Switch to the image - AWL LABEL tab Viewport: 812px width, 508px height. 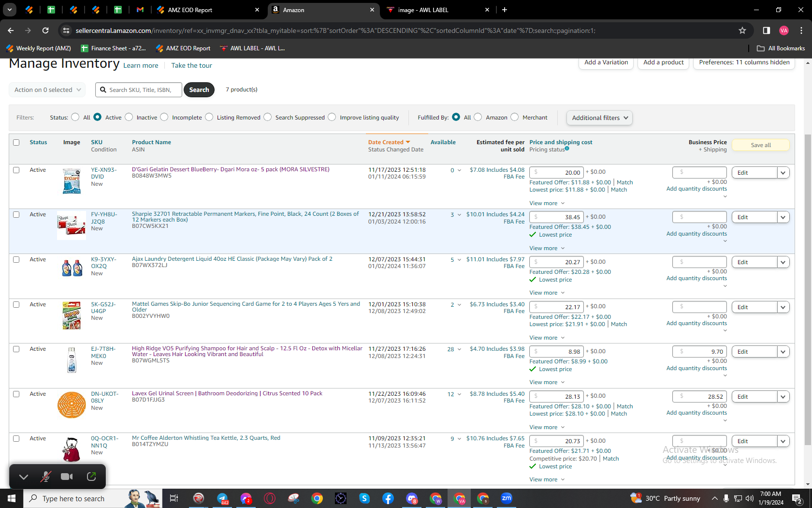438,10
